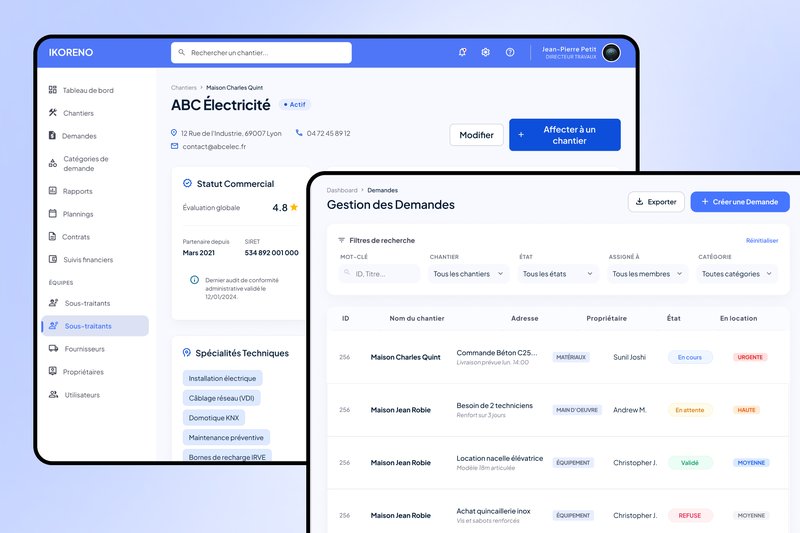The image size is (800, 533).
Task: Open the Plannings calendar icon
Action: (53, 214)
